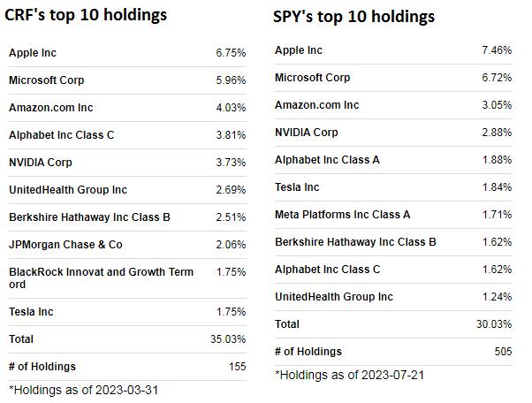Click Alphabet Inc Class C in CRF's table
This screenshot has height=403, width=532.
pos(61,135)
